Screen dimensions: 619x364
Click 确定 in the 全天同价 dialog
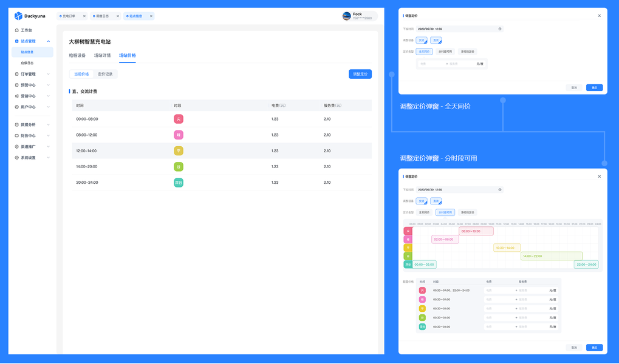click(x=595, y=87)
